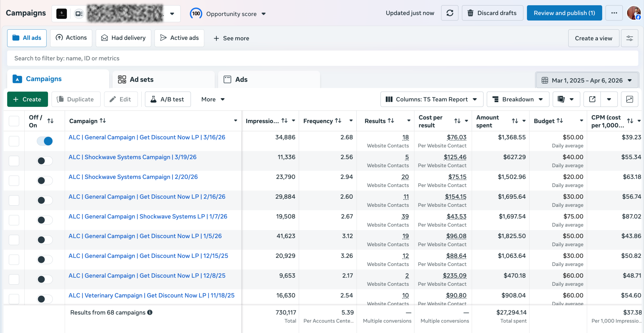Image resolution: width=644 pixels, height=333 pixels.
Task: Click the A/B test button
Action: tap(168, 99)
